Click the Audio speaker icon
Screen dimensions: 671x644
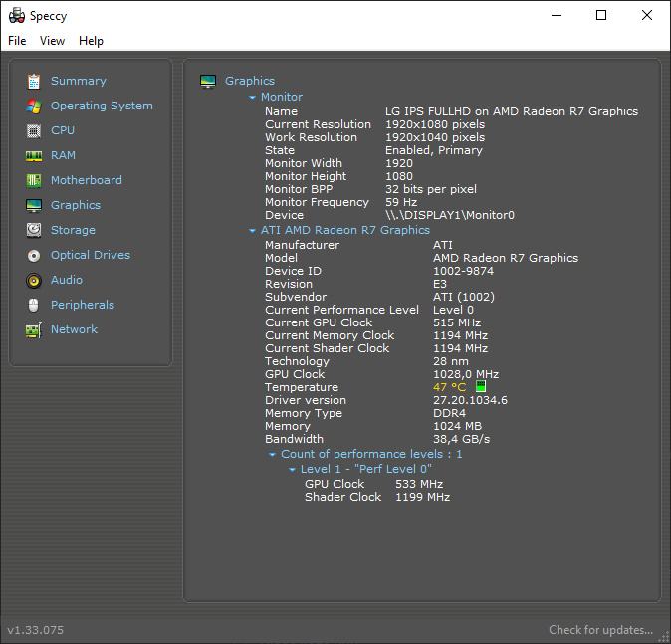[x=34, y=280]
